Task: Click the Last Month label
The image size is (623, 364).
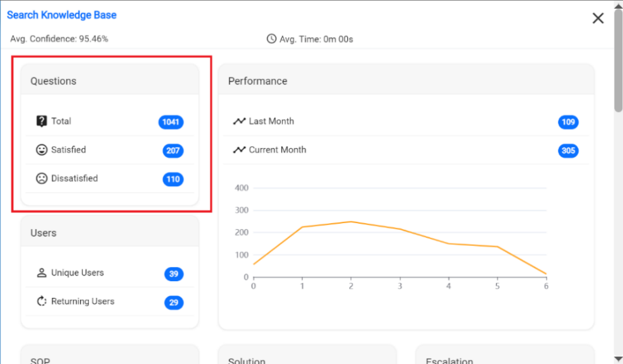Action: coord(271,121)
